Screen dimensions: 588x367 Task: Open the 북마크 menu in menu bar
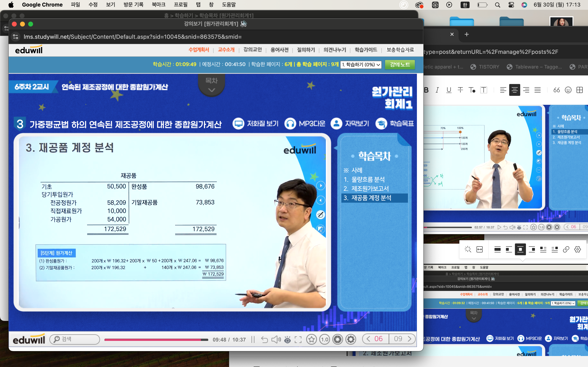(158, 5)
